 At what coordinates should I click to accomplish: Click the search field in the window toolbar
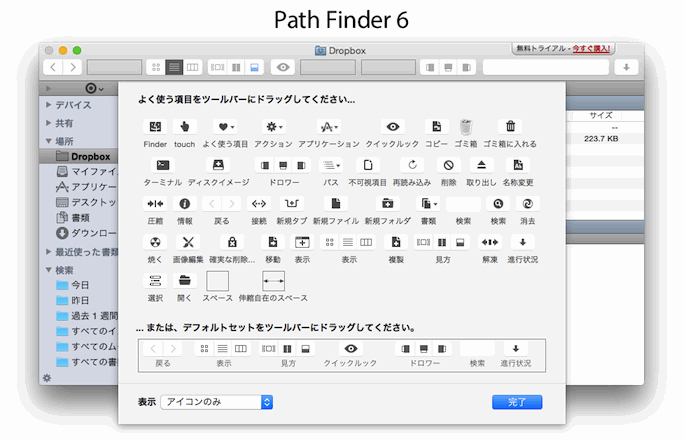(546, 67)
